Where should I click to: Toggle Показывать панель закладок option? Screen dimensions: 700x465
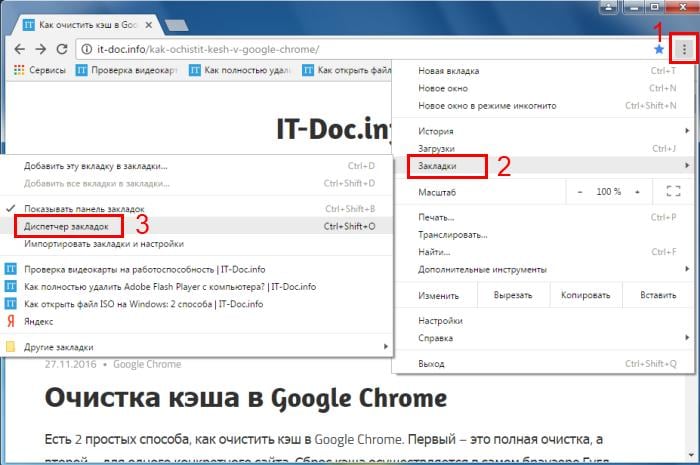85,208
